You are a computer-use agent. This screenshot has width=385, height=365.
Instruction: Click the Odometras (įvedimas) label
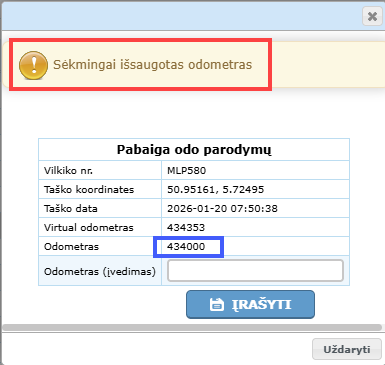pyautogui.click(x=100, y=271)
